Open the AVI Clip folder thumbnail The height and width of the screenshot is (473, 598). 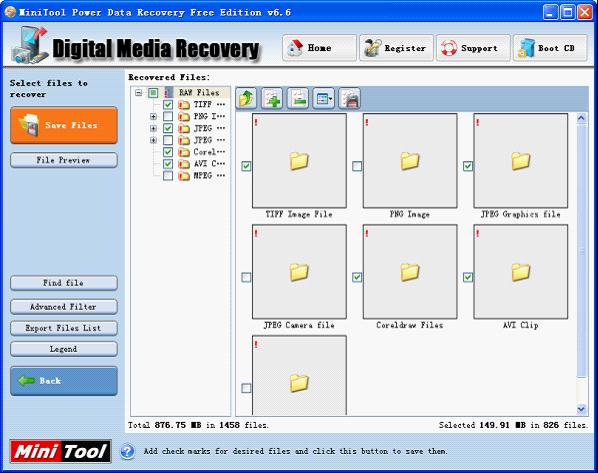pos(521,272)
